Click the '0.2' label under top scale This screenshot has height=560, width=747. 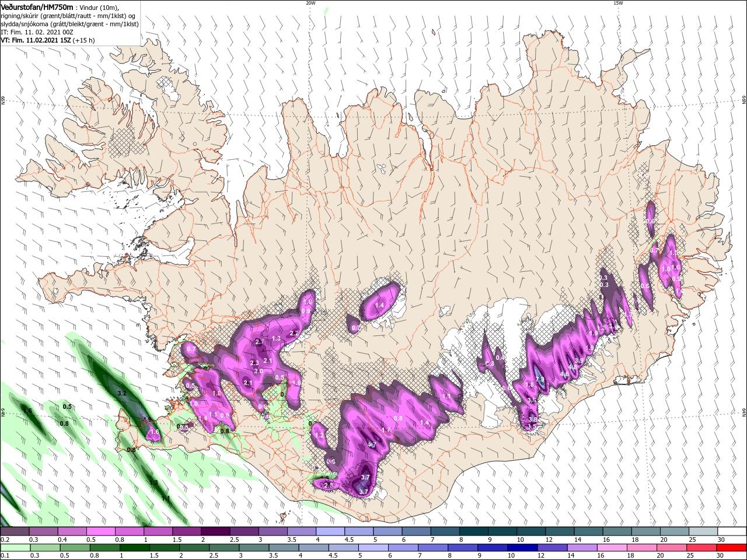(5, 540)
